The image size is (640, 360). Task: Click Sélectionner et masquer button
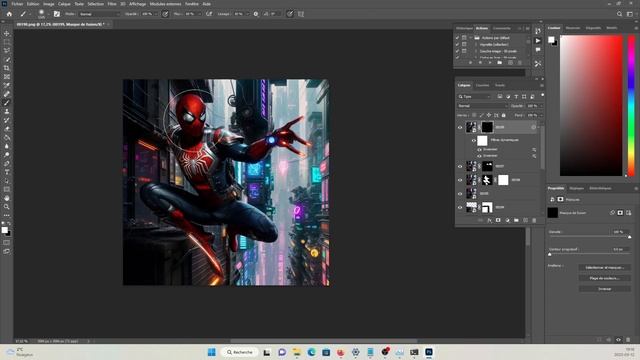[x=604, y=267]
